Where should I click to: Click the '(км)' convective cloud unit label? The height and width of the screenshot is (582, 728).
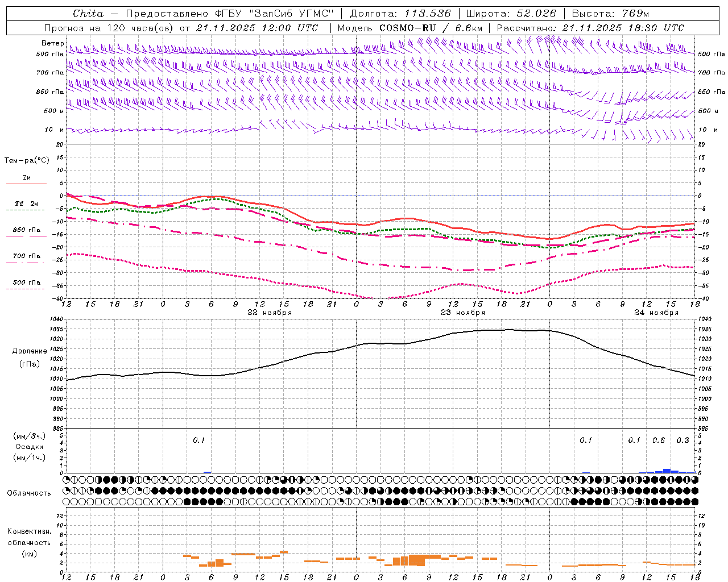point(30,554)
